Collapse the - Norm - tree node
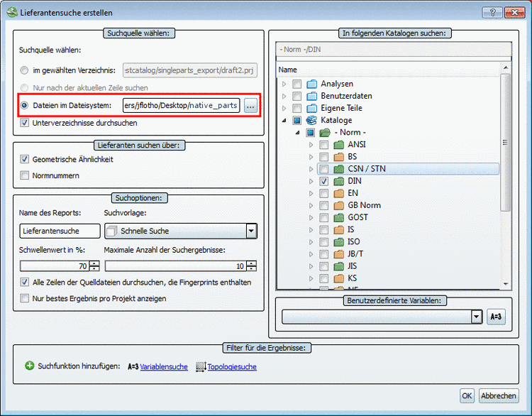The image size is (532, 416). pyautogui.click(x=297, y=133)
